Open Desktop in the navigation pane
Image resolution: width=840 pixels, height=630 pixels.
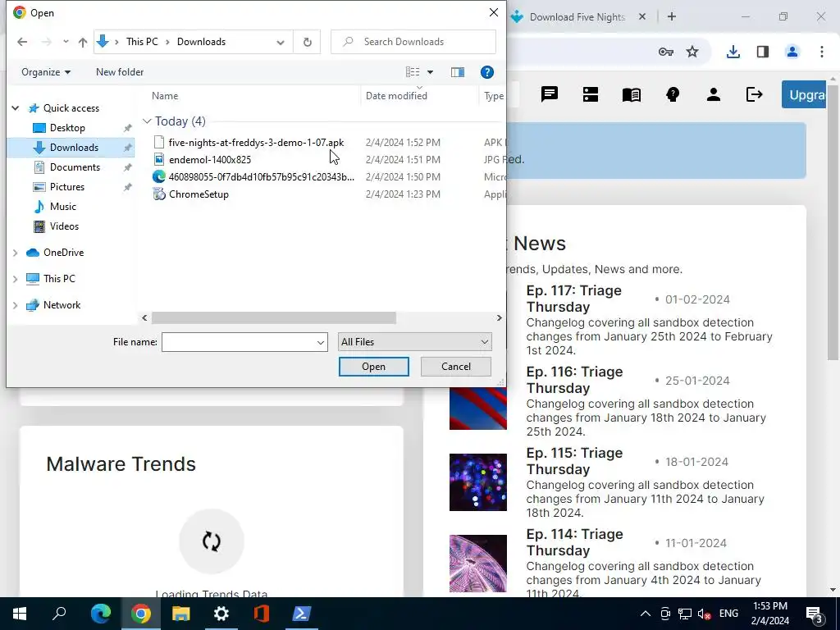[x=67, y=128]
